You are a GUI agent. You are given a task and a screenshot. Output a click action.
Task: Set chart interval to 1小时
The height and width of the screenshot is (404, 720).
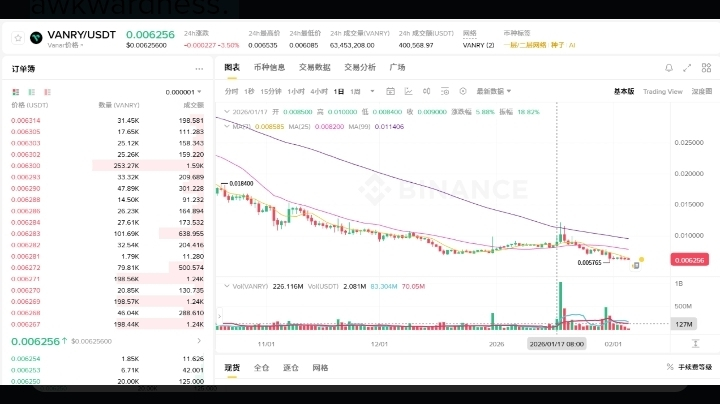296,91
